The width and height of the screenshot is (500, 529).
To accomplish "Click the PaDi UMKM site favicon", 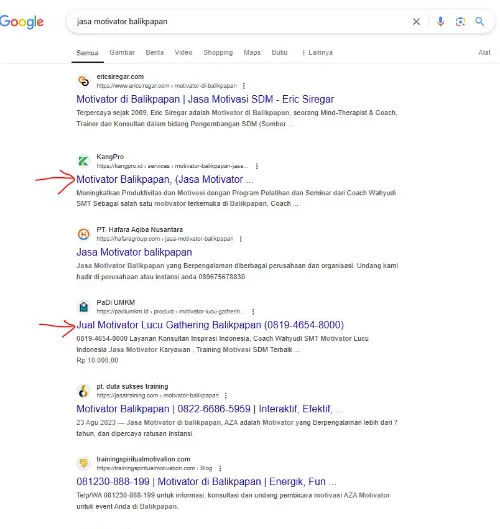I will tap(84, 307).
